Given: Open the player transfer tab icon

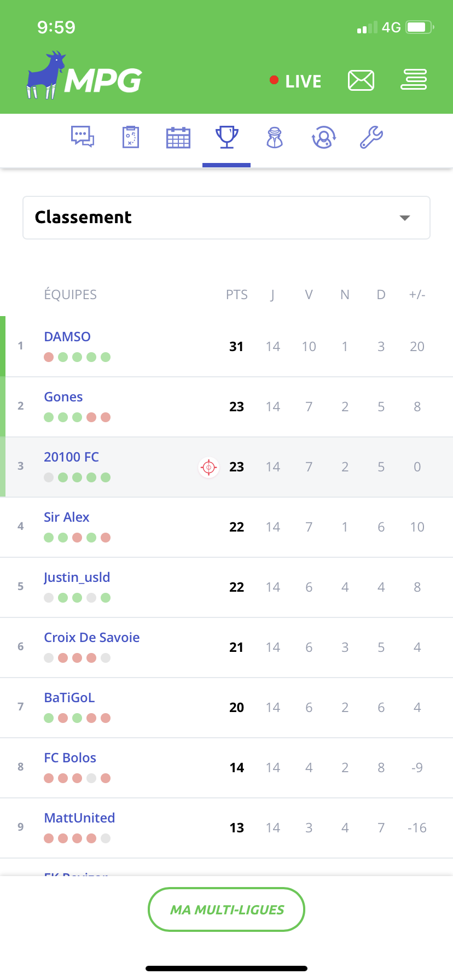Looking at the screenshot, I should pos(323,137).
